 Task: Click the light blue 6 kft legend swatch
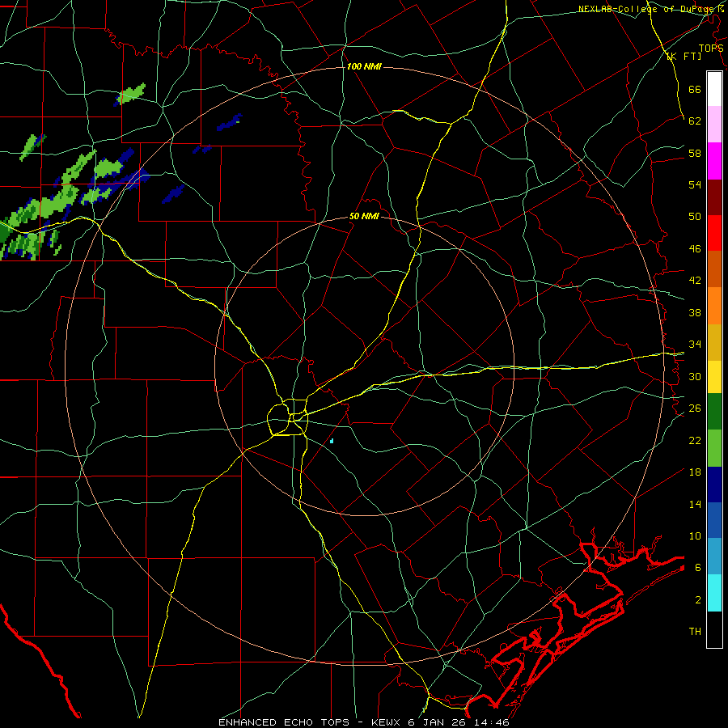coord(714,557)
